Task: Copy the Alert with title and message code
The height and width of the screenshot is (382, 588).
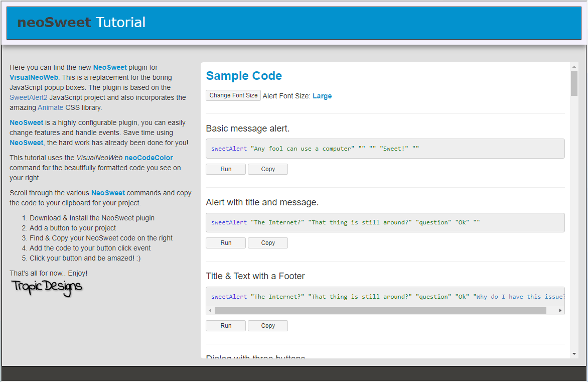Action: (x=268, y=243)
